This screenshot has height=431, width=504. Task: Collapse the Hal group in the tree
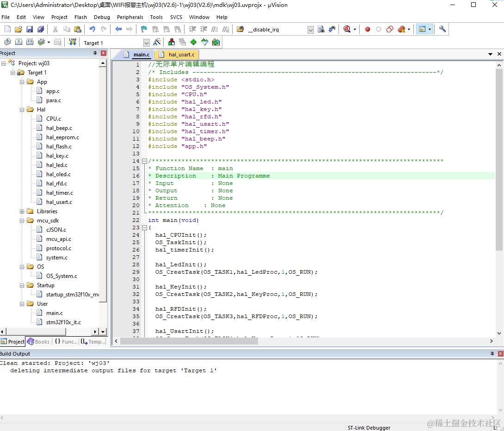(x=22, y=110)
